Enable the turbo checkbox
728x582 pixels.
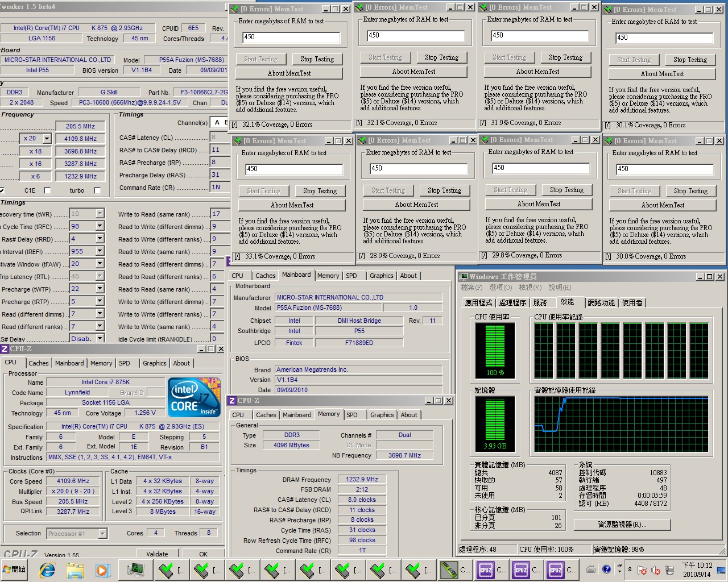[x=97, y=191]
